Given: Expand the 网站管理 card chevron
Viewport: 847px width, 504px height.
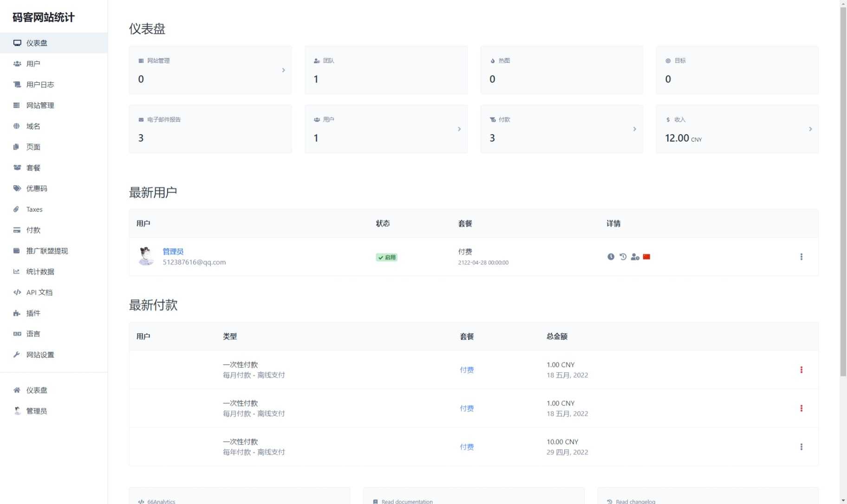Looking at the screenshot, I should pyautogui.click(x=284, y=70).
